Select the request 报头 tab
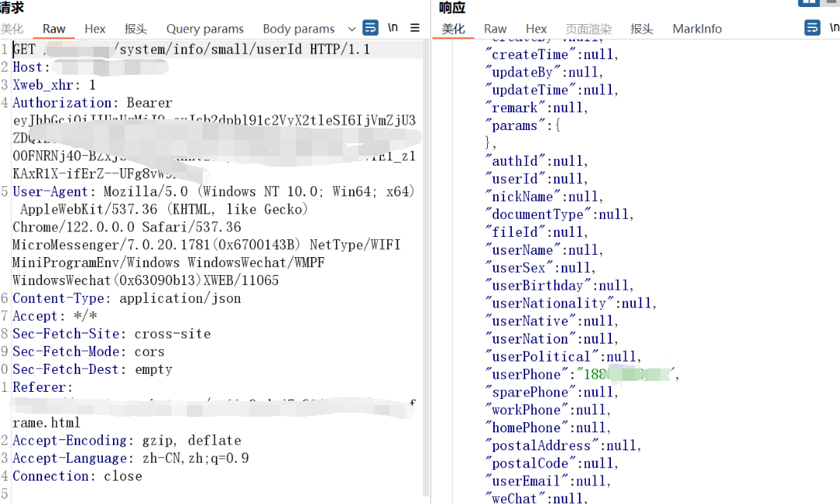The width and height of the screenshot is (840, 504). pyautogui.click(x=136, y=29)
